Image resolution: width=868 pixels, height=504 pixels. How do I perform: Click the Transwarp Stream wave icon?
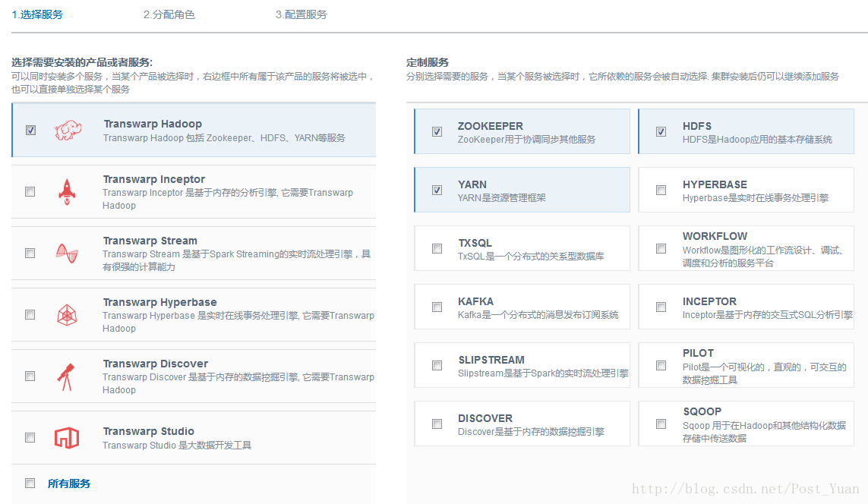tap(67, 254)
